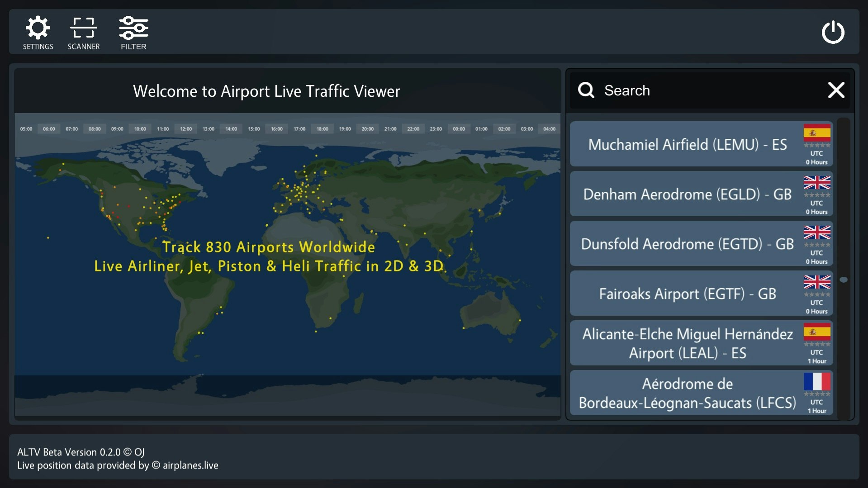Viewport: 868px width, 488px height.
Task: Click the UK flag on Fairoaks Airport entry
Action: coord(817,283)
